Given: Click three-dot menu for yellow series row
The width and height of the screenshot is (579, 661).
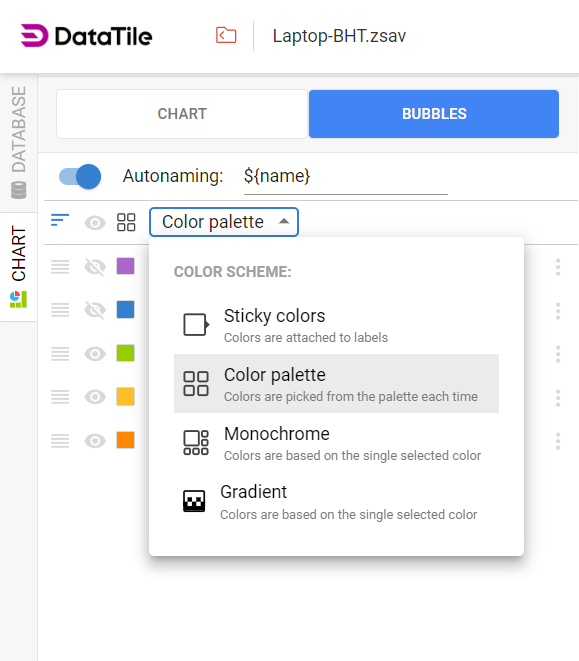Looking at the screenshot, I should 558,398.
